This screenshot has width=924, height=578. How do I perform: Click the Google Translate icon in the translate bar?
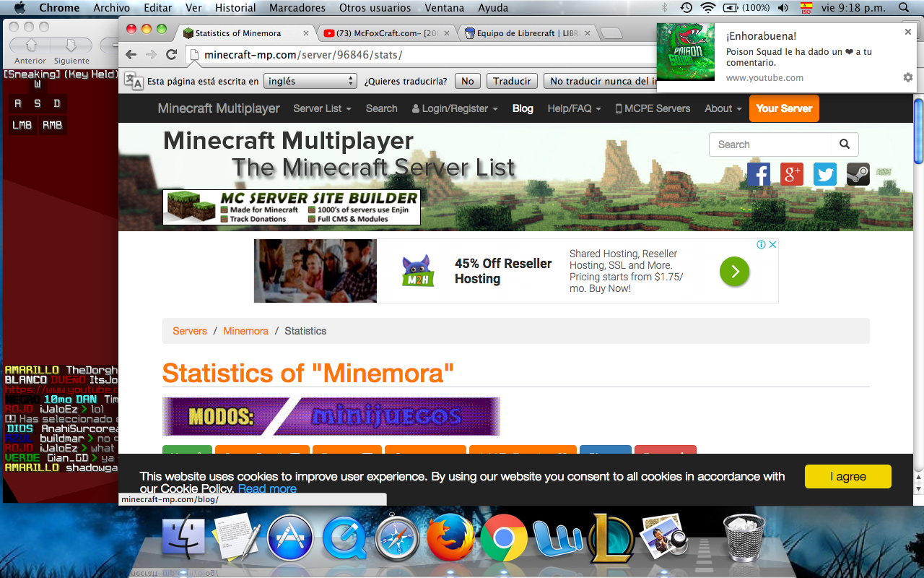134,82
